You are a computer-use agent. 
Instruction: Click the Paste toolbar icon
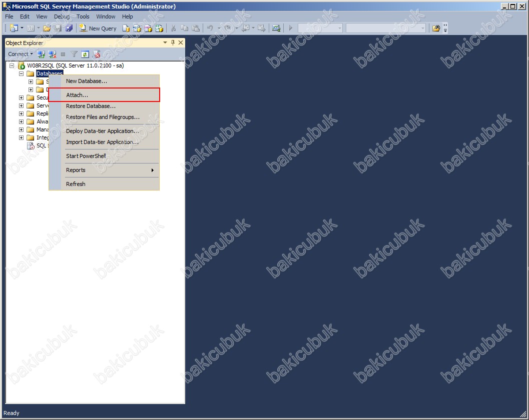pos(196,28)
